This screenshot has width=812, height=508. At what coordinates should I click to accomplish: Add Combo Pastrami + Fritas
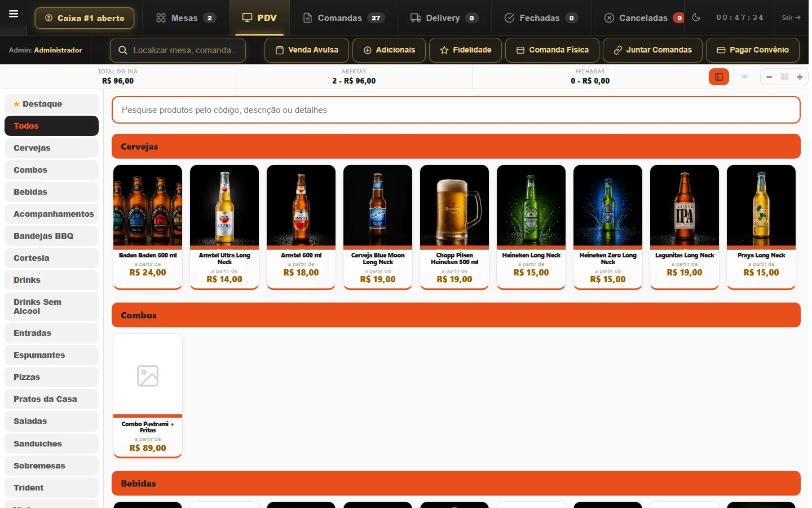(x=148, y=396)
